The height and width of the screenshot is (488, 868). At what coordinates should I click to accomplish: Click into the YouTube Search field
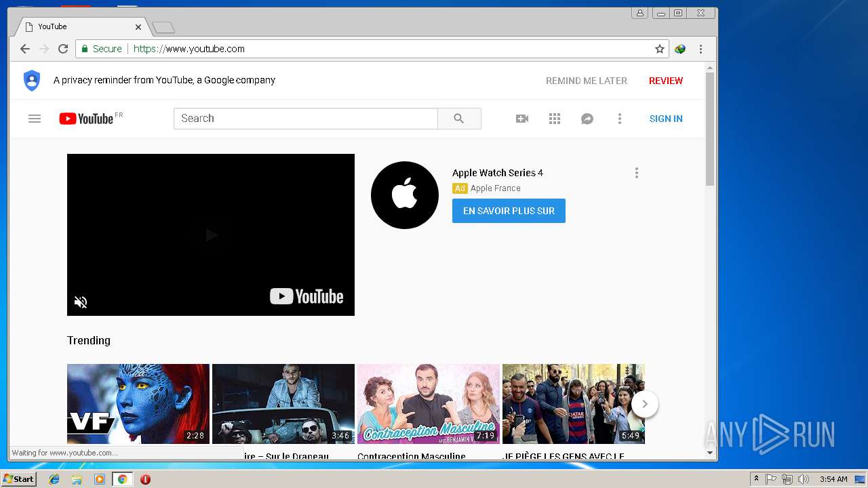point(306,119)
